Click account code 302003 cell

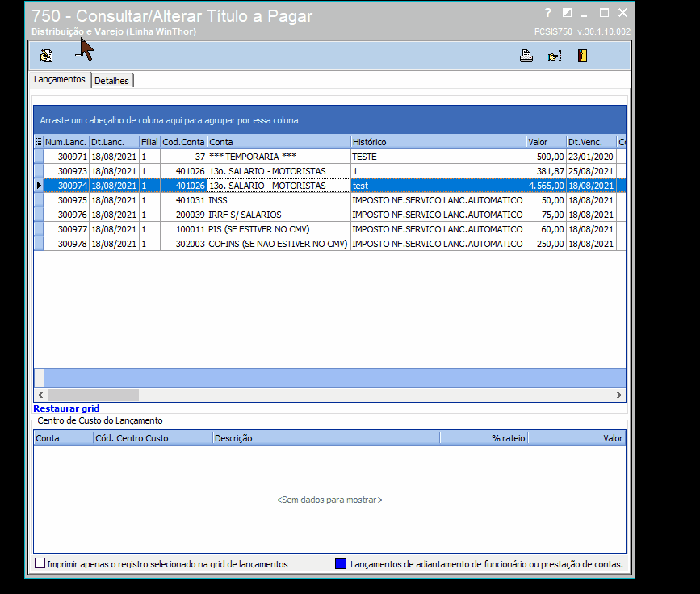coord(183,244)
